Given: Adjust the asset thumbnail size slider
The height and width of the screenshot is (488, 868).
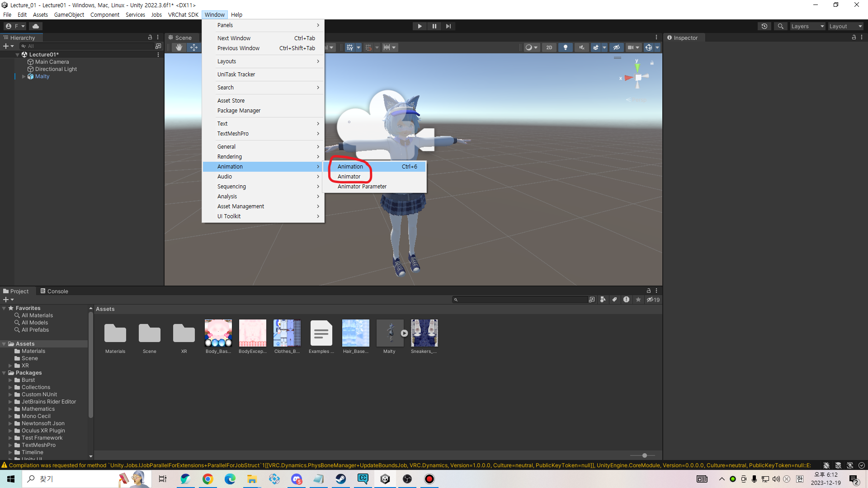Looking at the screenshot, I should pyautogui.click(x=644, y=455).
